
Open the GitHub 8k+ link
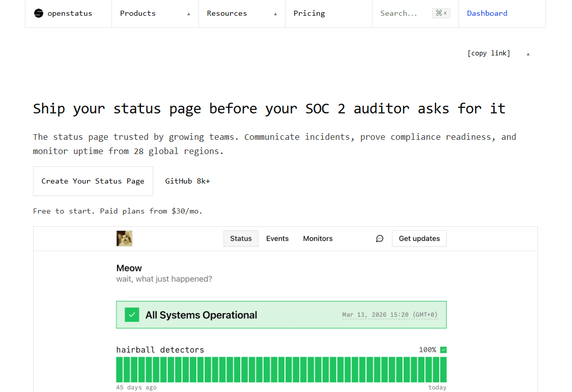[x=187, y=181]
